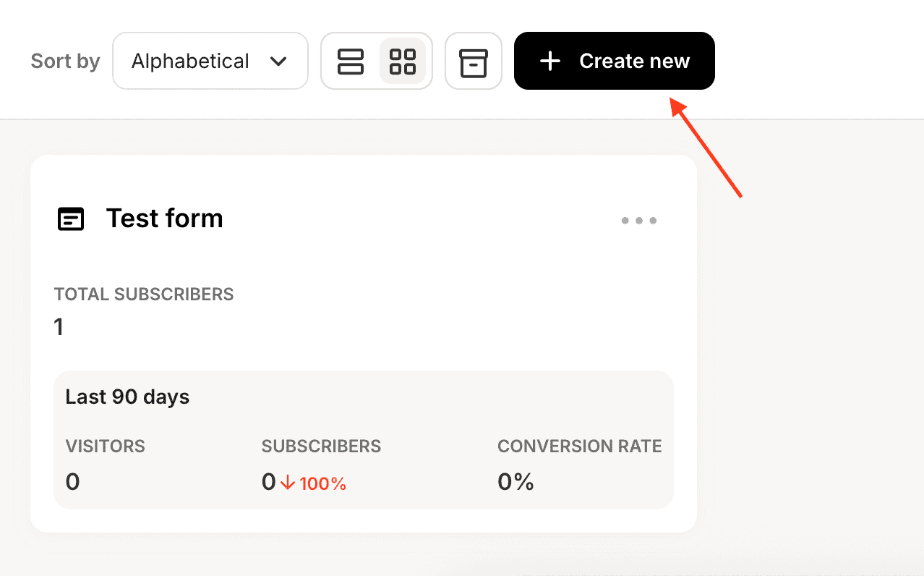Switch to the grid view layout
The image size is (924, 576).
point(403,62)
